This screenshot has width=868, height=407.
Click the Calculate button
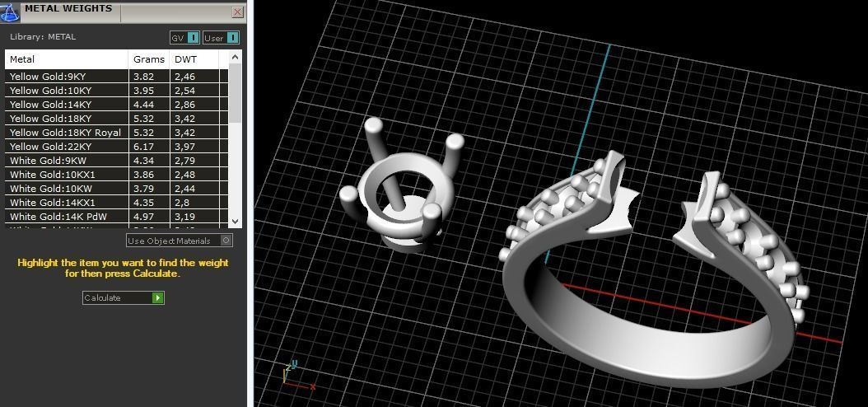tap(123, 298)
